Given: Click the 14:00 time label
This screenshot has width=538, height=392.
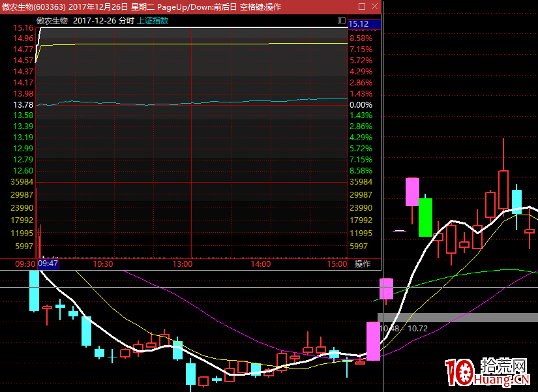Looking at the screenshot, I should tap(261, 264).
